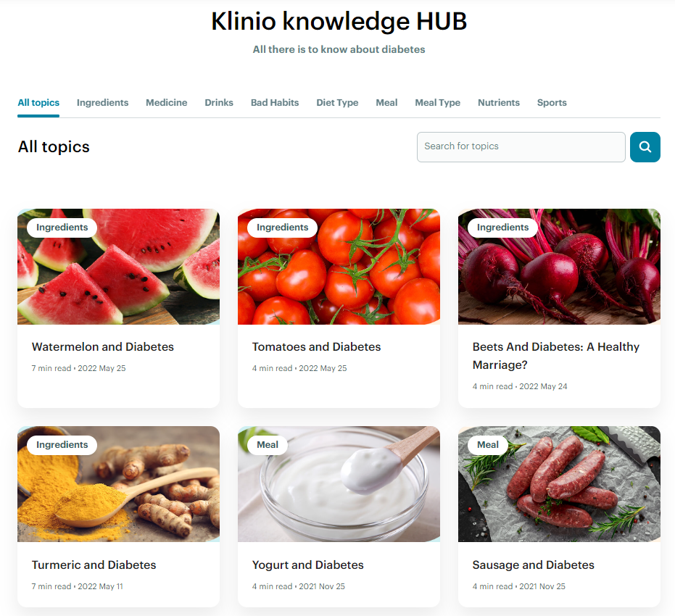Select the Drinks tab
The height and width of the screenshot is (616, 675).
pyautogui.click(x=219, y=103)
